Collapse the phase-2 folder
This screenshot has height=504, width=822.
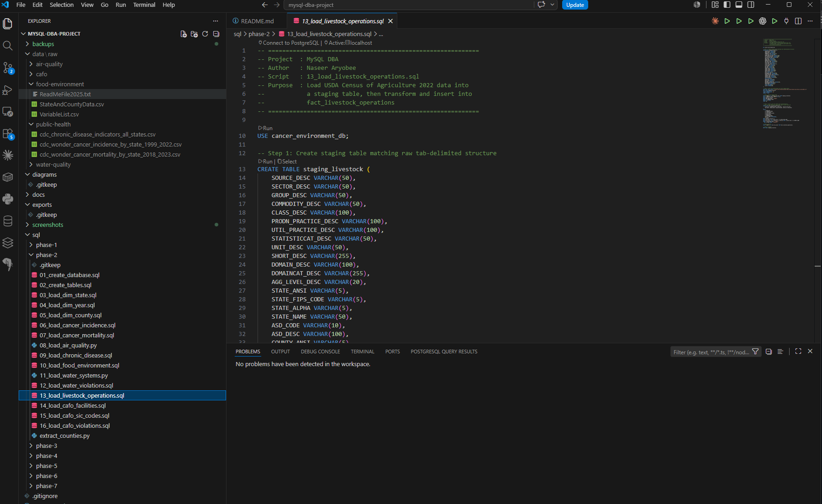(x=47, y=255)
